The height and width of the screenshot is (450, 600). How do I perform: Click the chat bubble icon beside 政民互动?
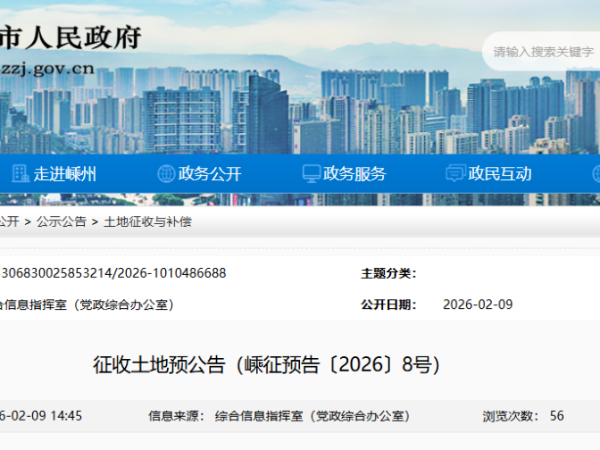tap(457, 173)
